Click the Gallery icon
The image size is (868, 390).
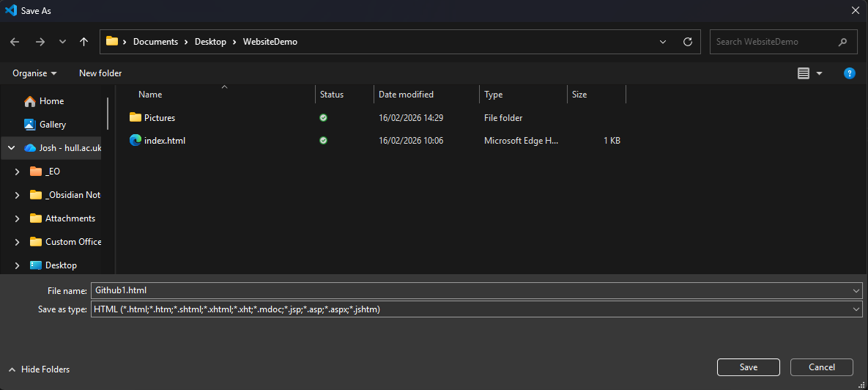29,124
